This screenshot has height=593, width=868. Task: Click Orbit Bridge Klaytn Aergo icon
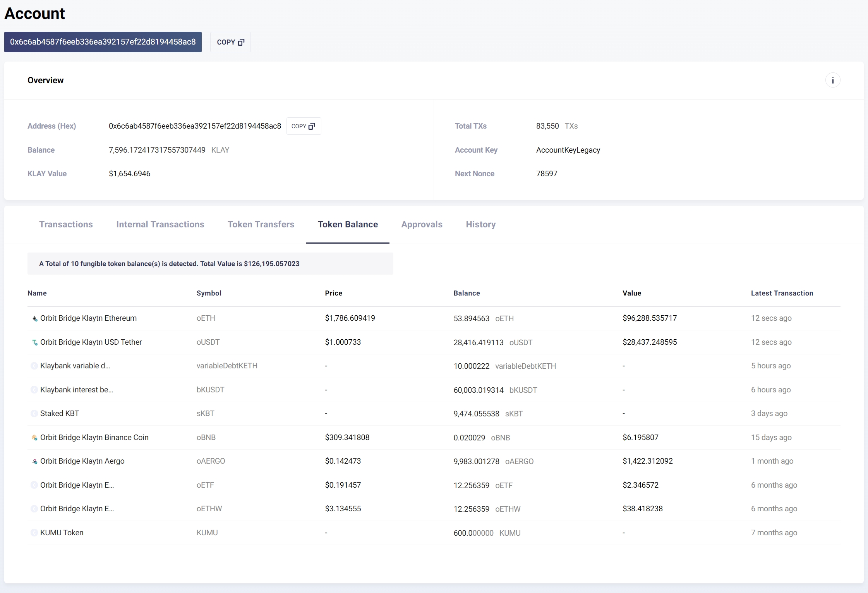pos(34,461)
